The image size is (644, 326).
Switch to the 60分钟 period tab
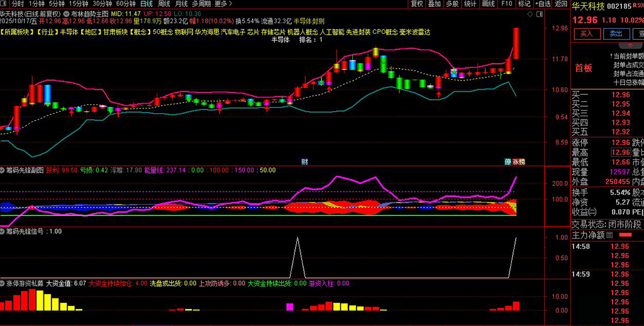pos(126,4)
